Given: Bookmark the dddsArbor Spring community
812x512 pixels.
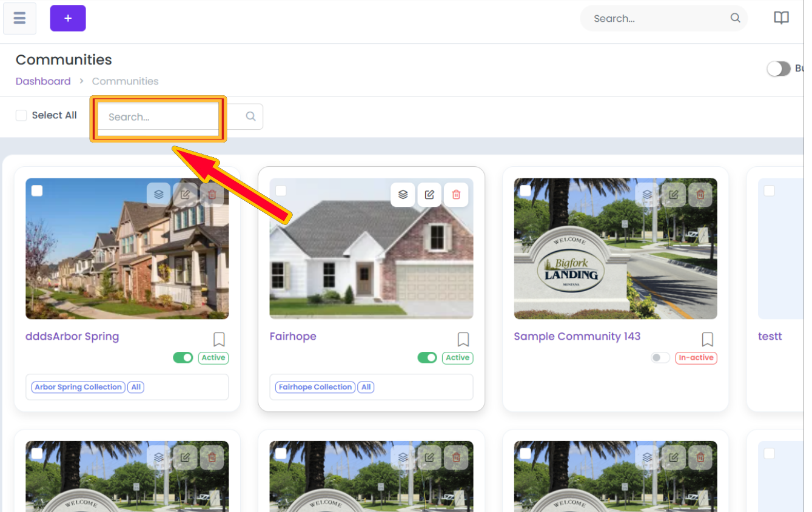Looking at the screenshot, I should coord(219,339).
